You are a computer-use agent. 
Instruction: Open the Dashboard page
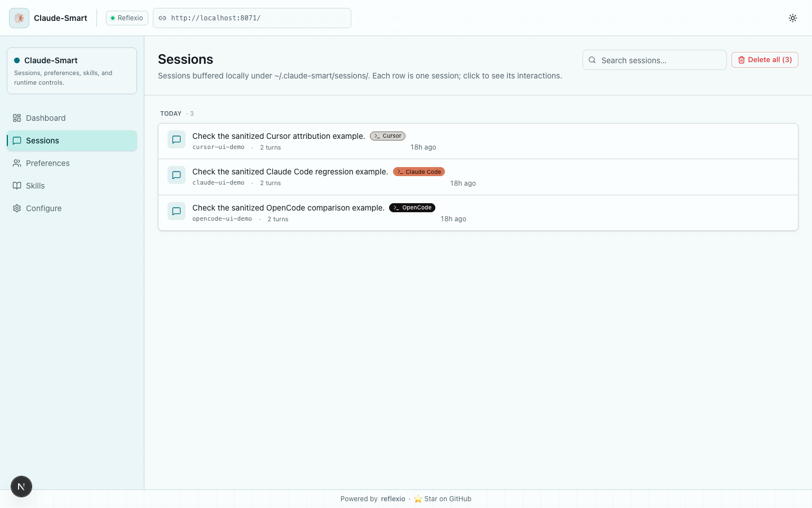coord(72,118)
